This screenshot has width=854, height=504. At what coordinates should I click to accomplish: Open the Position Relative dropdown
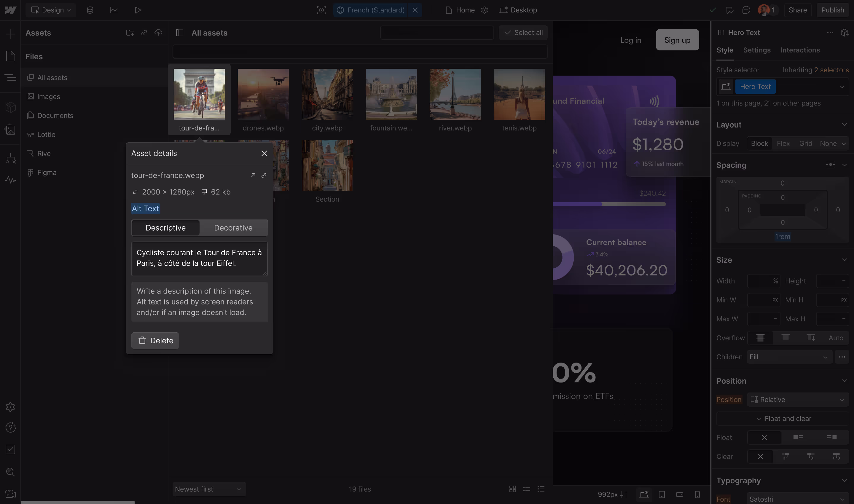click(x=798, y=400)
